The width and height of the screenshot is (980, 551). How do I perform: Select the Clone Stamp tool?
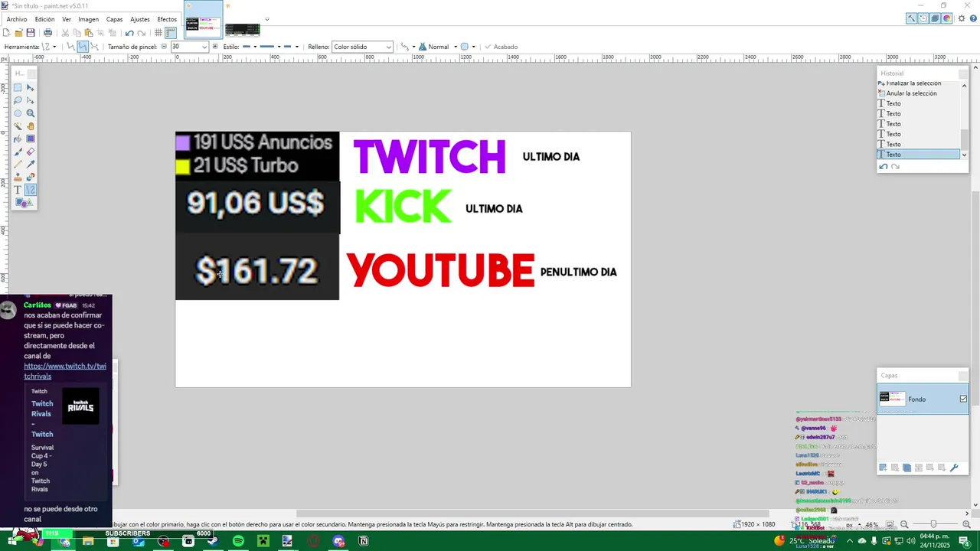[x=18, y=177]
